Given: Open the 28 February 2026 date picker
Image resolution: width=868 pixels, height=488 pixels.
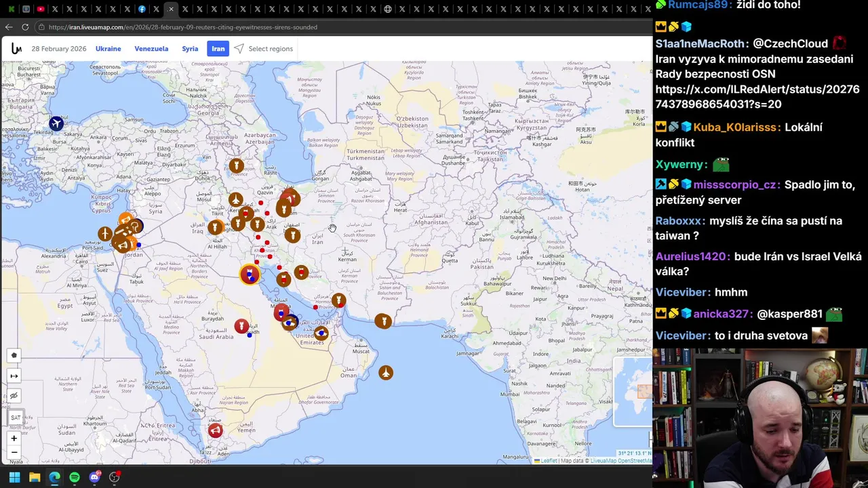Looking at the screenshot, I should pyautogui.click(x=59, y=49).
